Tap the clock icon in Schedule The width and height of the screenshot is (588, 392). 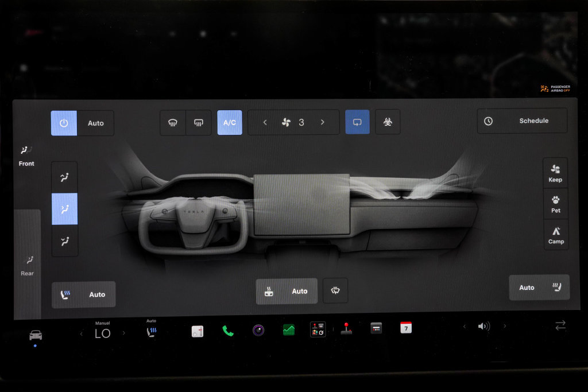[488, 121]
